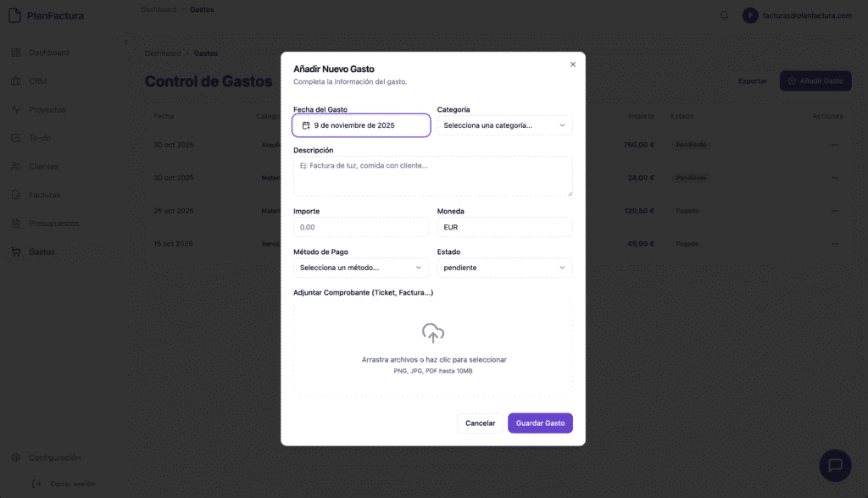This screenshot has height=498, width=868.
Task: Open Presupuestos from the sidebar
Action: [x=53, y=224]
